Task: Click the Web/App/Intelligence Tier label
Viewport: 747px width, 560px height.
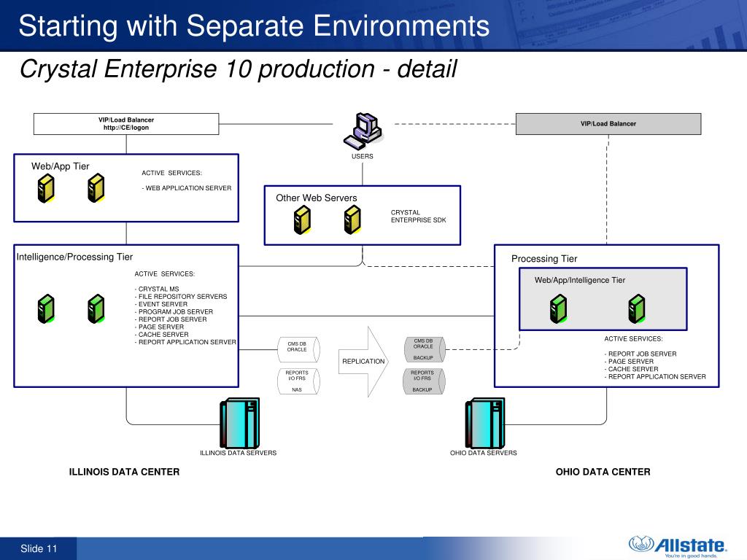Action: point(580,280)
